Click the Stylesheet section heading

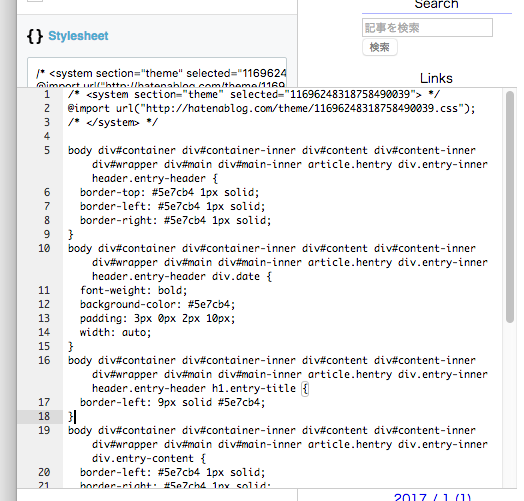78,36
